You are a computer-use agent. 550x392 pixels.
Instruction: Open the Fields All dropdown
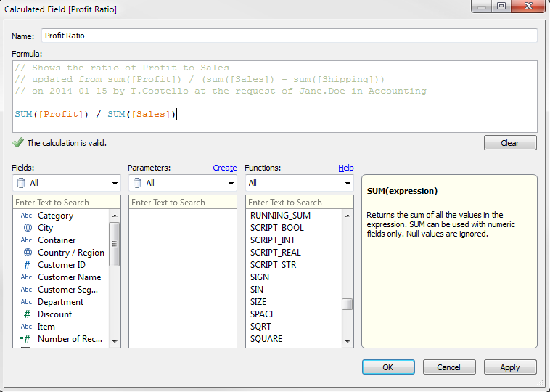pos(67,183)
